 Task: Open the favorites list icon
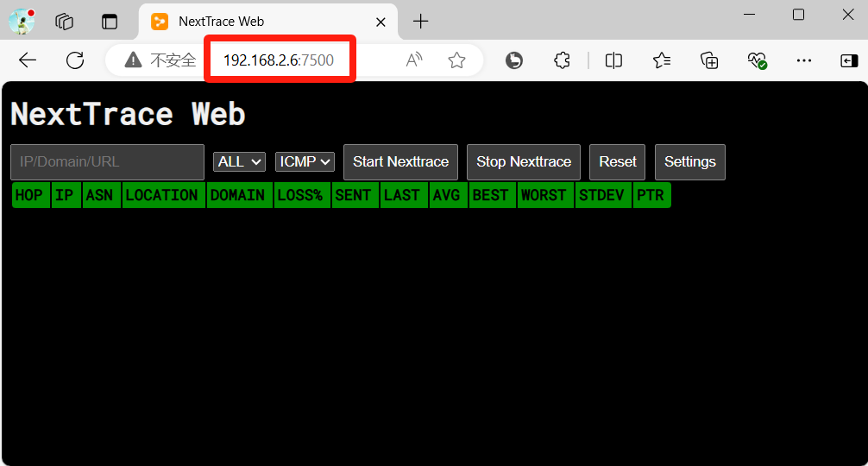click(x=662, y=60)
